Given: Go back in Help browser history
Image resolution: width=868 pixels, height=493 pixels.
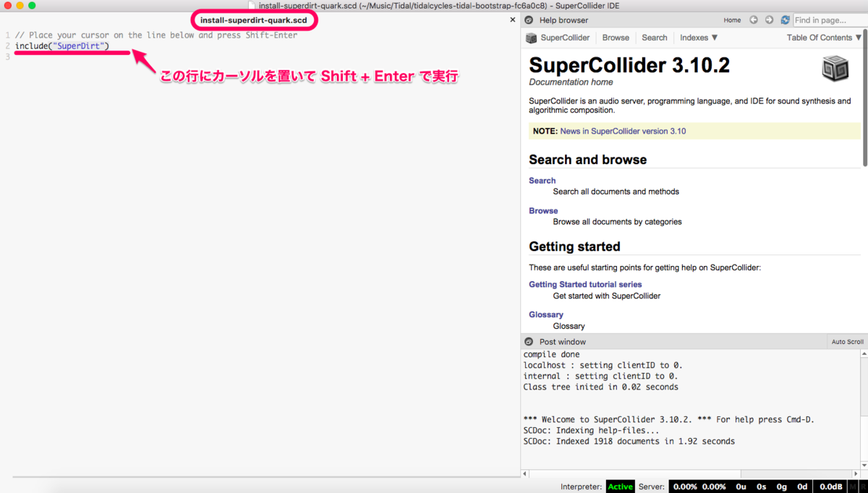Looking at the screenshot, I should 754,20.
